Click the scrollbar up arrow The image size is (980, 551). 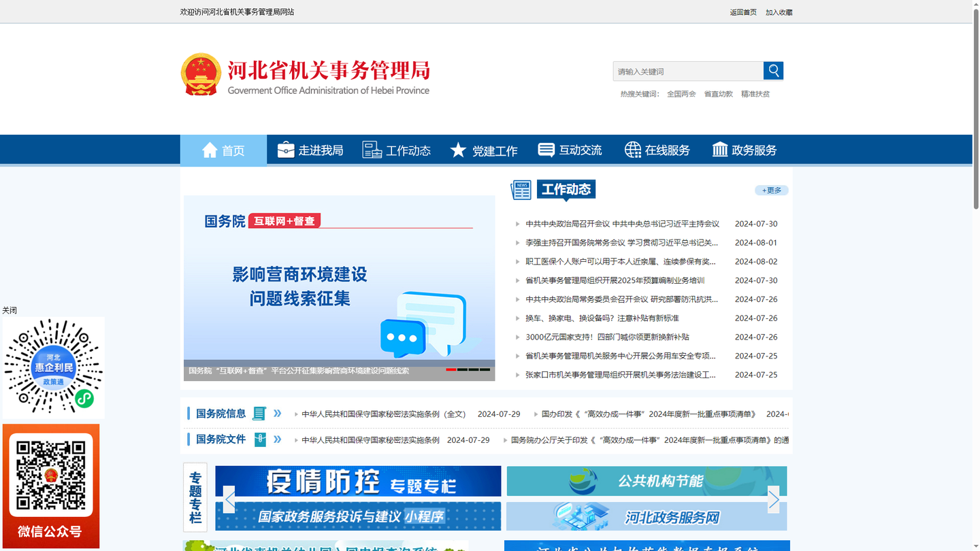pyautogui.click(x=976, y=4)
